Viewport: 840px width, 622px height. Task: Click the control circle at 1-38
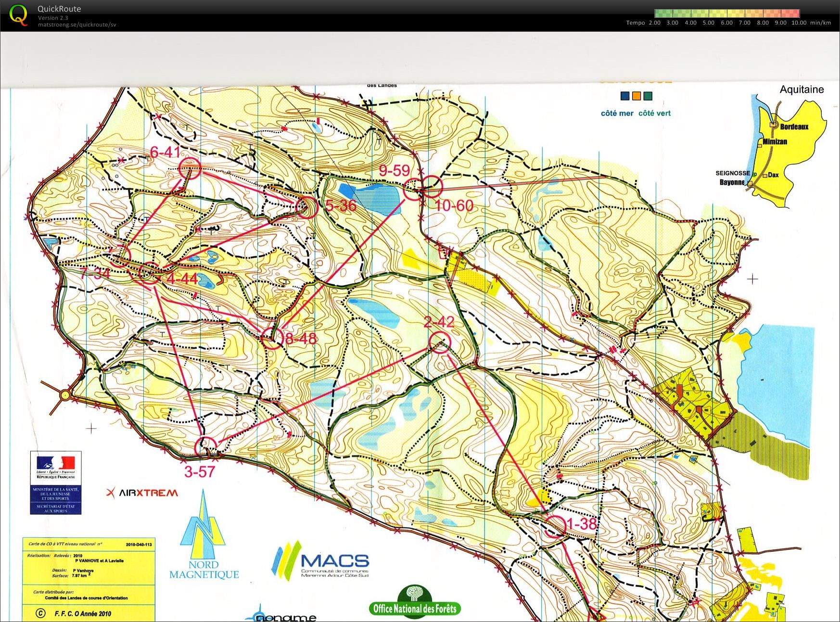[555, 526]
